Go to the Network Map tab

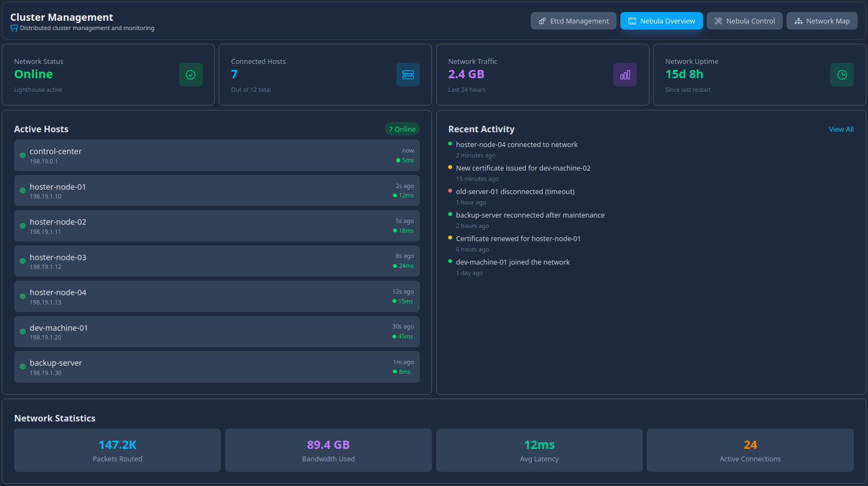coord(822,21)
